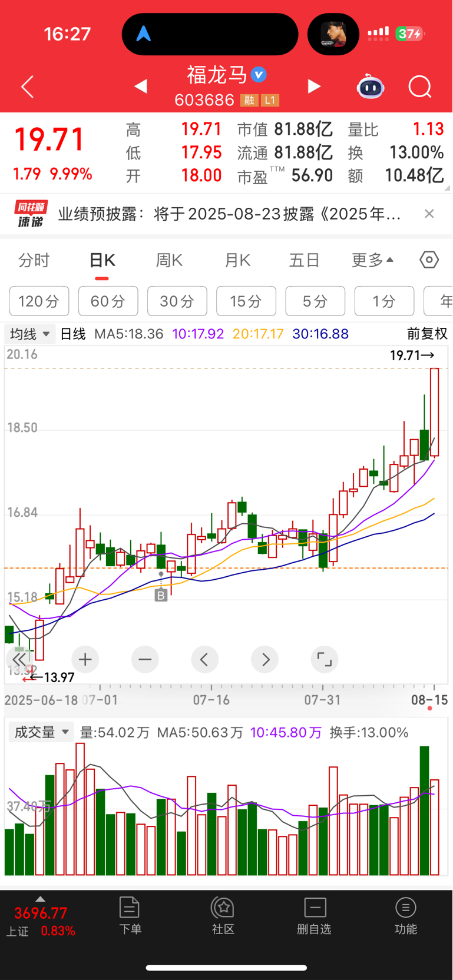Toggle 前复权 price adjustment
The width and height of the screenshot is (453, 980).
(427, 334)
